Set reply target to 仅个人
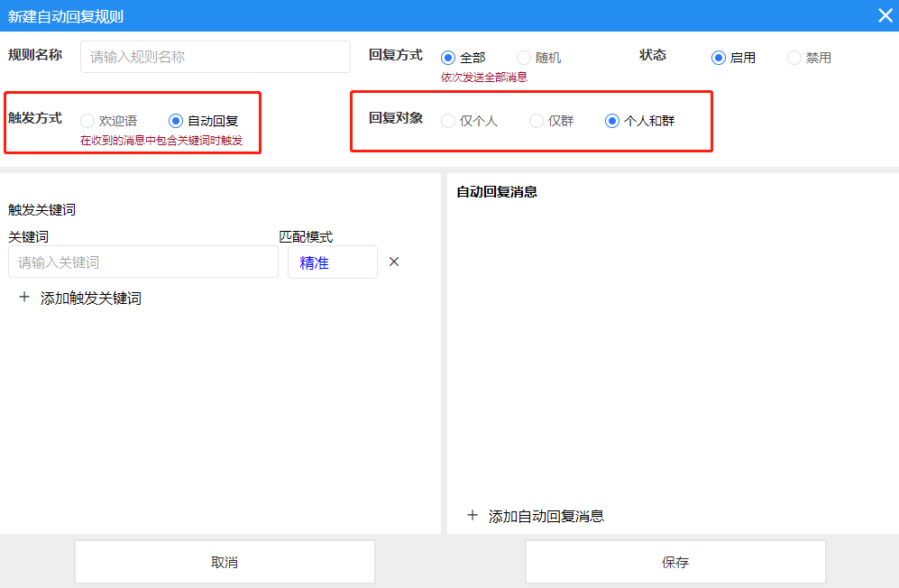Viewport: 899px width, 588px height. click(449, 120)
